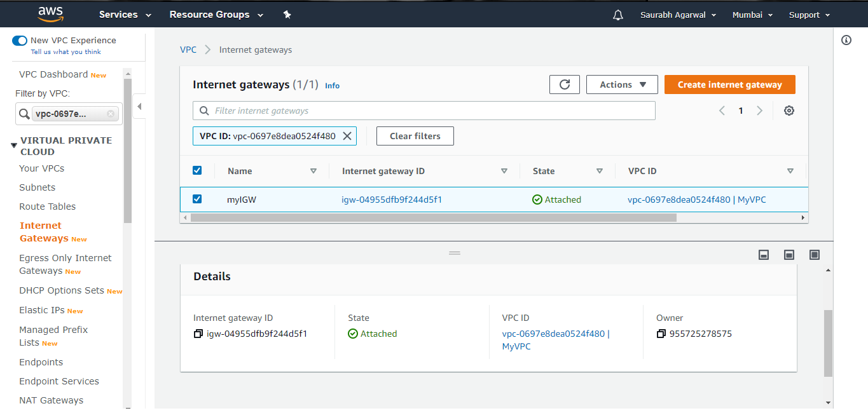This screenshot has height=413, width=868.
Task: Open table preferences via gear icon
Action: 789,110
